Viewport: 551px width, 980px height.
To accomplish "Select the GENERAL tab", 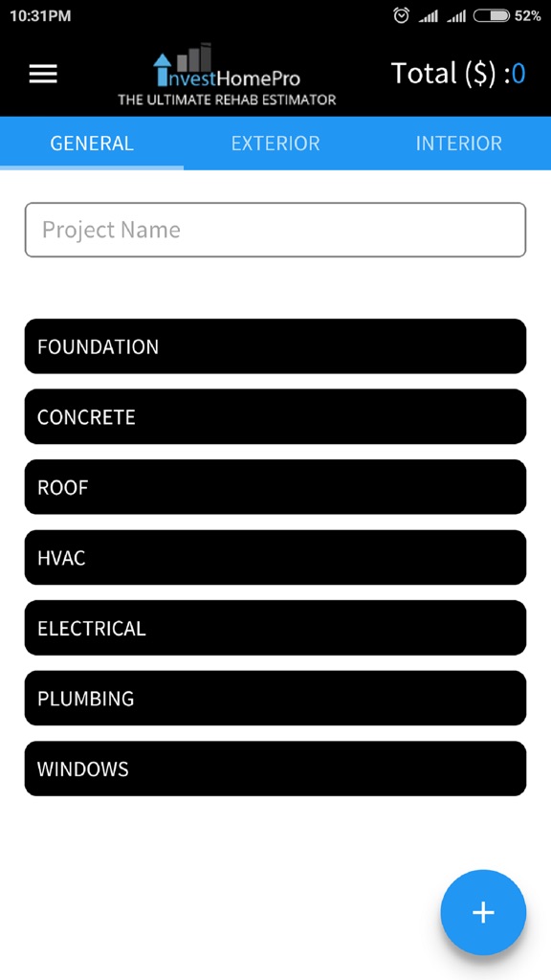I will pyautogui.click(x=92, y=143).
